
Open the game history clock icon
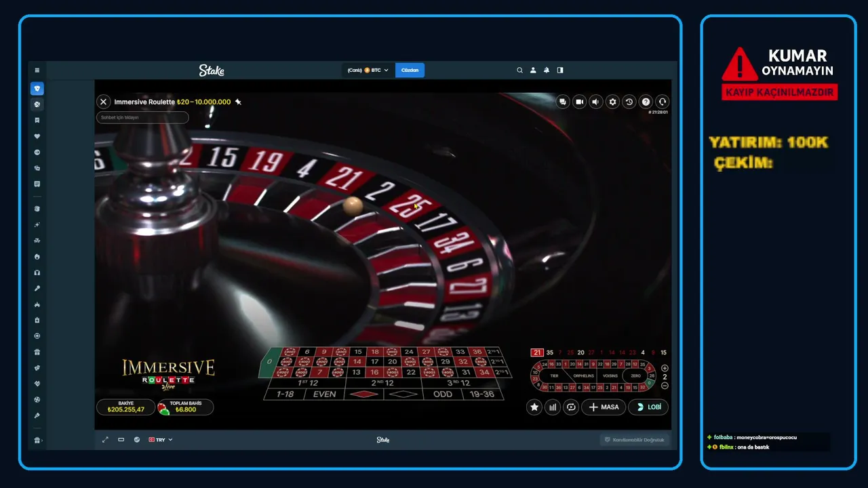[x=629, y=102]
